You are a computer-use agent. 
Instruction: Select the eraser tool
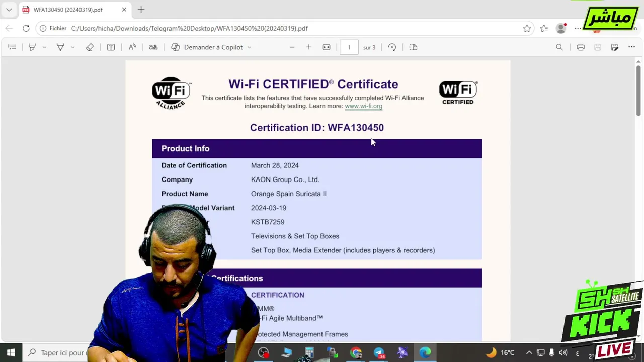[90, 47]
